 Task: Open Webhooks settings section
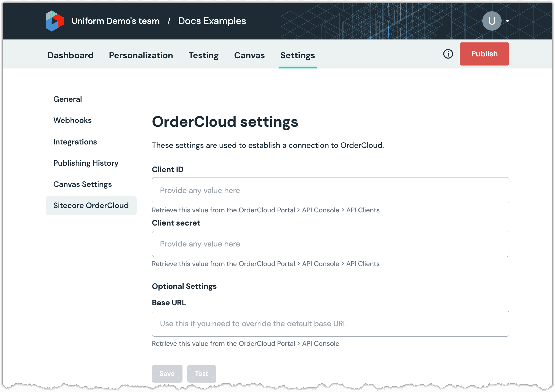click(x=72, y=120)
